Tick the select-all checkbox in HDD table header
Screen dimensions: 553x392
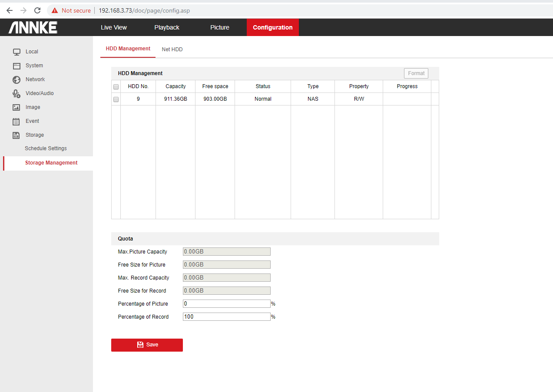(x=116, y=87)
